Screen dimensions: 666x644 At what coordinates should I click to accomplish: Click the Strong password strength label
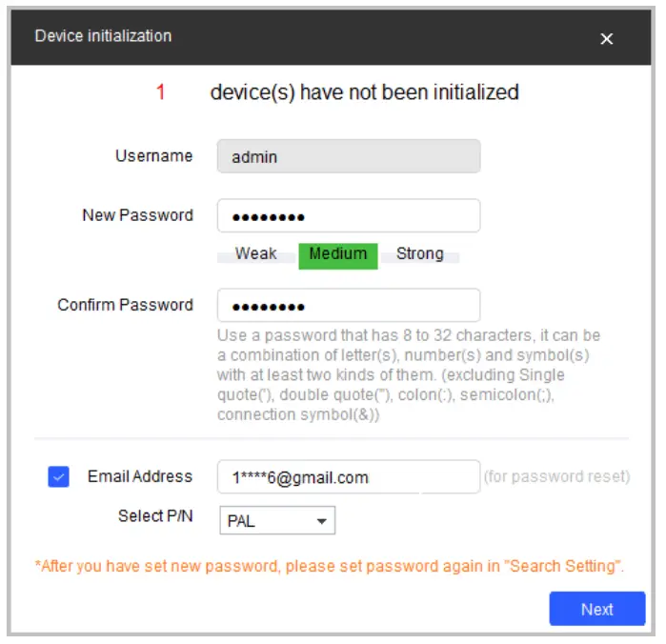419,254
